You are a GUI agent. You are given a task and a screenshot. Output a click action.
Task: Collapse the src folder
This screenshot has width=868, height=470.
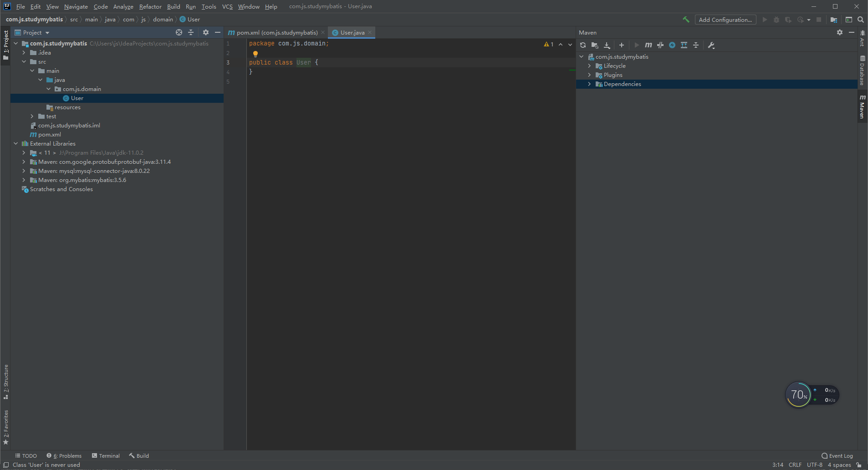24,62
